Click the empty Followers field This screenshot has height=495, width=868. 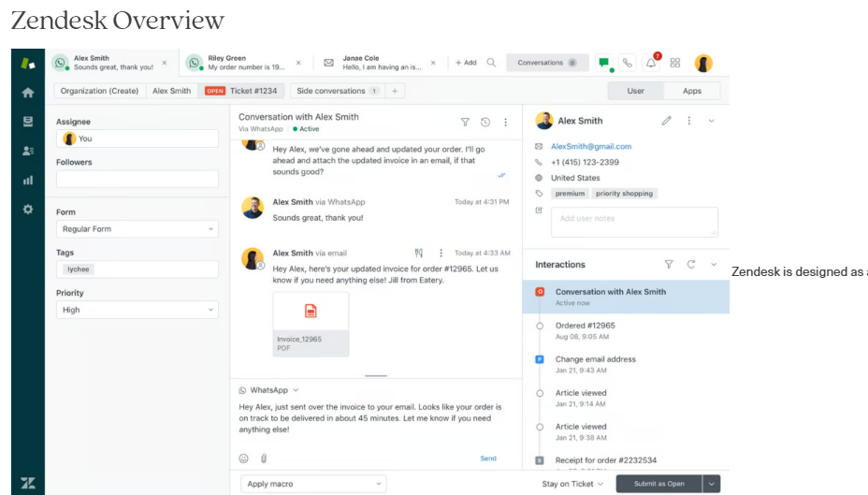pos(137,179)
